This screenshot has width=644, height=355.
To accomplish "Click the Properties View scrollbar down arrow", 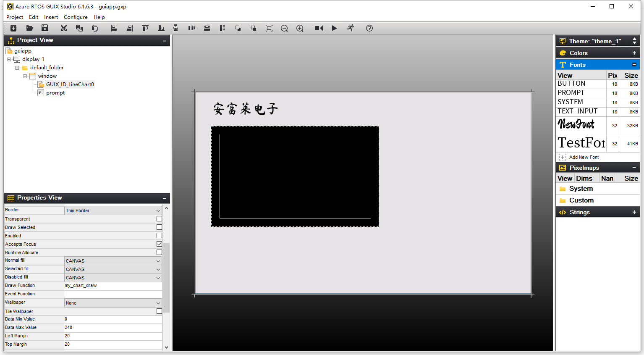I will click(x=166, y=347).
